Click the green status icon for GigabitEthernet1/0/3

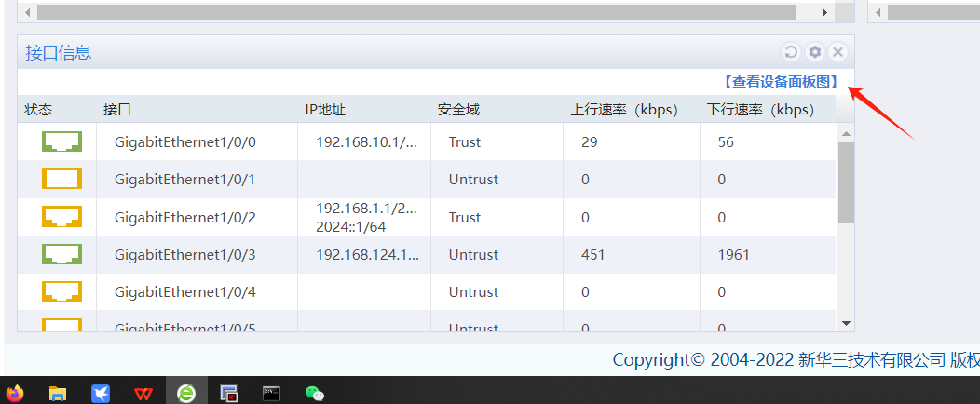[x=61, y=254]
